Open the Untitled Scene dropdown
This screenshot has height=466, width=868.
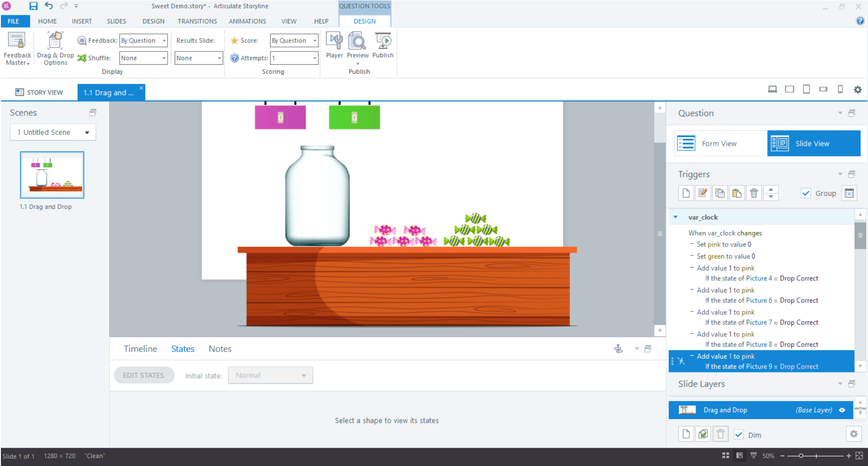click(x=53, y=132)
